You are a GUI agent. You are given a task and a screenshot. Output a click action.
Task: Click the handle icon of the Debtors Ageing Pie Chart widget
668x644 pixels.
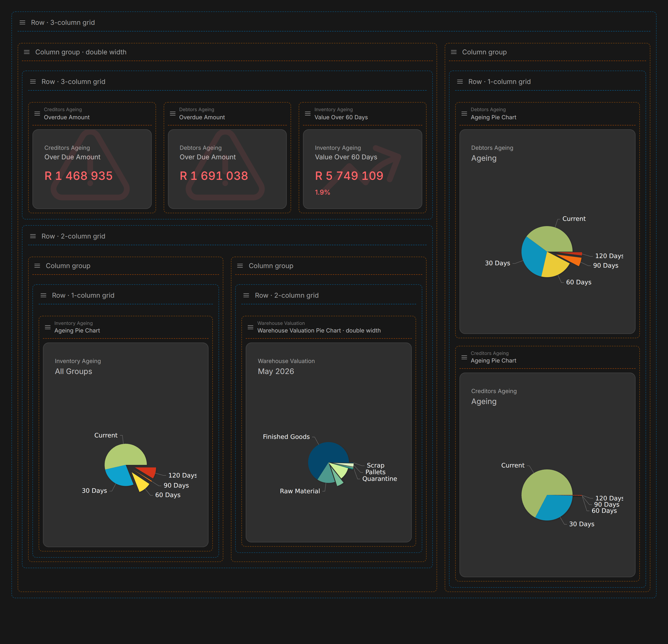464,114
